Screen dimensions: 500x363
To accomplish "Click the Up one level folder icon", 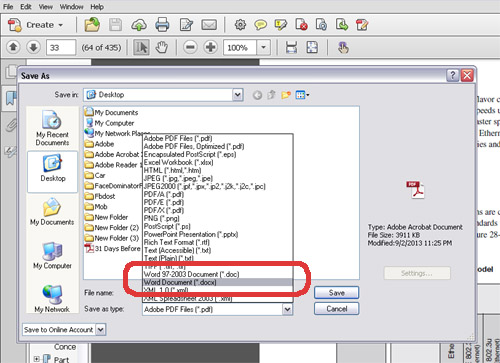I will coord(271,95).
